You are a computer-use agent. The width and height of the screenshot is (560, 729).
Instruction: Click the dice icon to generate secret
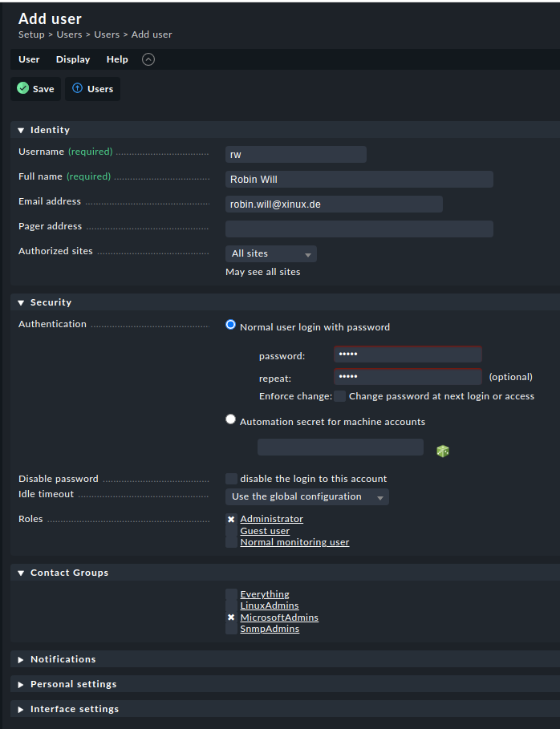tap(442, 452)
